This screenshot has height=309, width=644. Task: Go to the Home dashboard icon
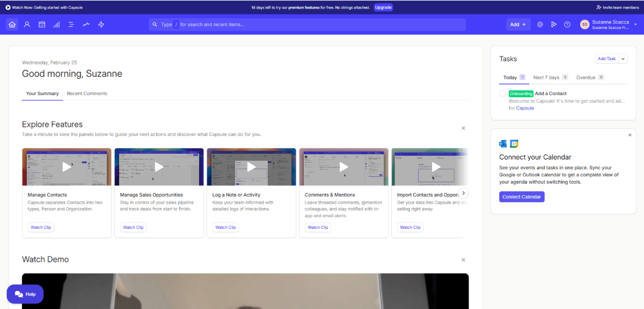[12, 24]
